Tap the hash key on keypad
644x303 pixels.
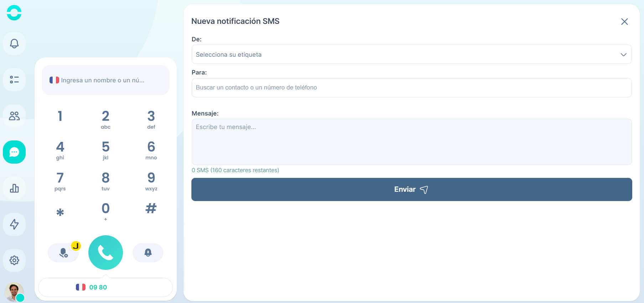pos(151,209)
